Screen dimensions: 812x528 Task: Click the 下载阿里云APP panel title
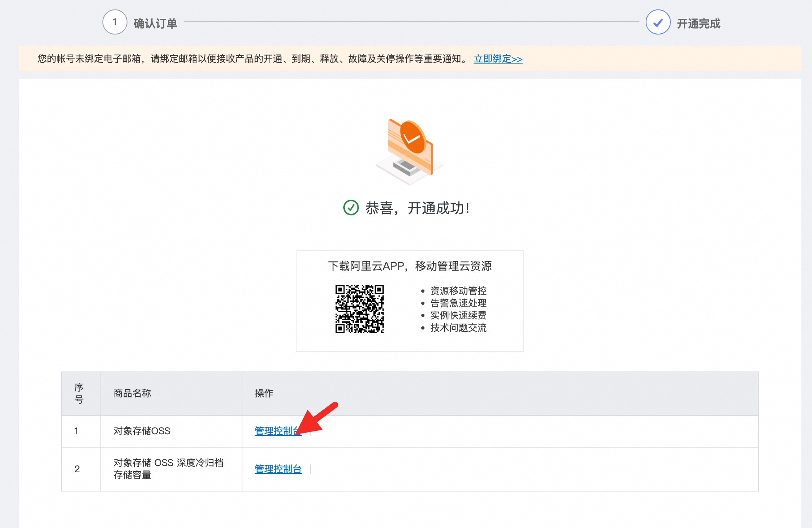410,266
